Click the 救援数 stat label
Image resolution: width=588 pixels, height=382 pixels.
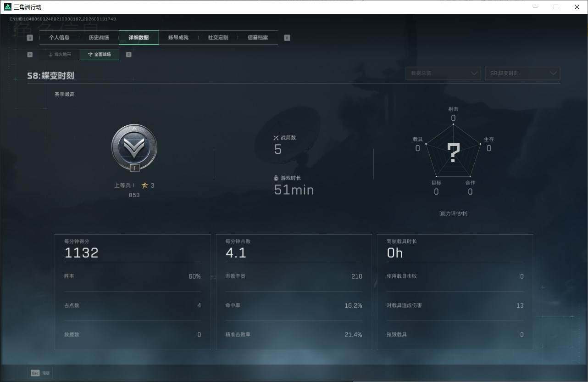(x=72, y=335)
